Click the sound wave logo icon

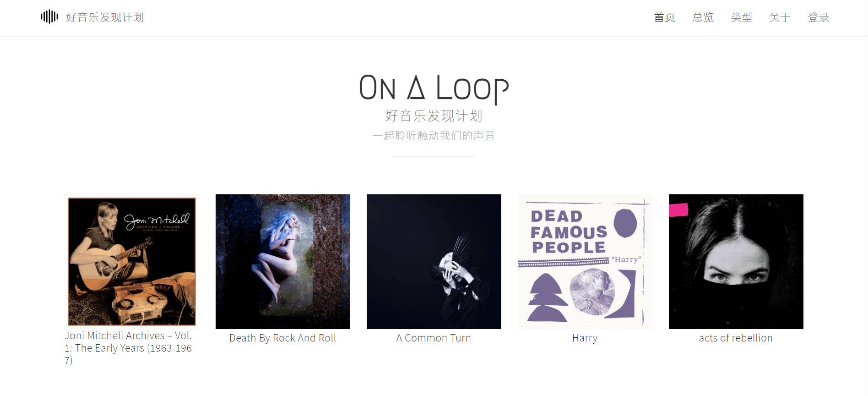(49, 17)
